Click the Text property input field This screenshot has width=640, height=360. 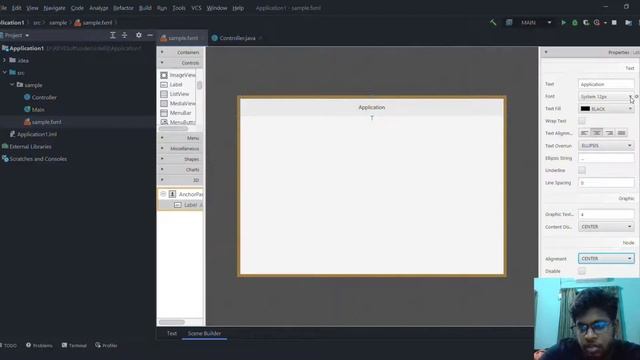click(606, 84)
